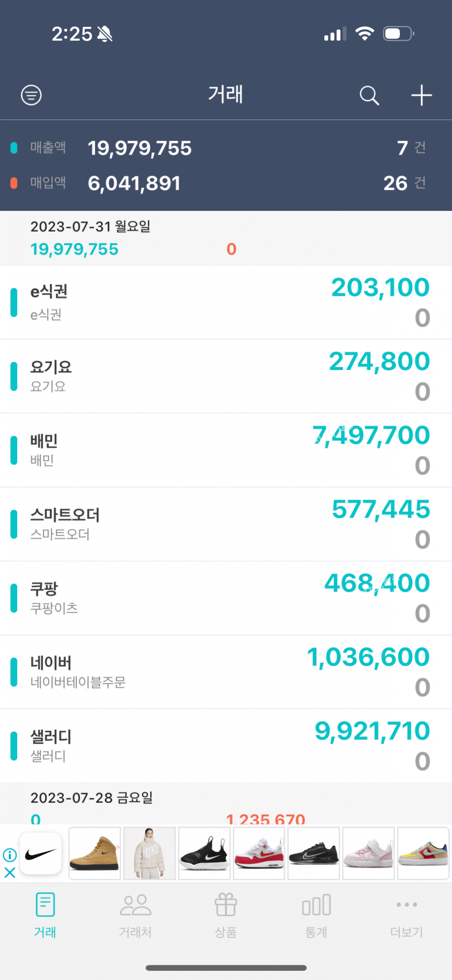Open the Nike logo advertisement
The width and height of the screenshot is (452, 980).
41,854
